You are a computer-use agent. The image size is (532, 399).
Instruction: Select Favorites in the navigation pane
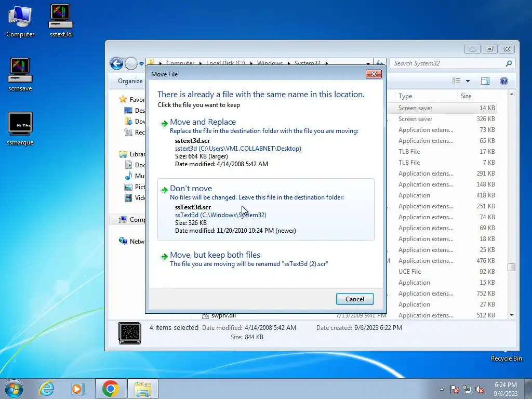pyautogui.click(x=132, y=99)
